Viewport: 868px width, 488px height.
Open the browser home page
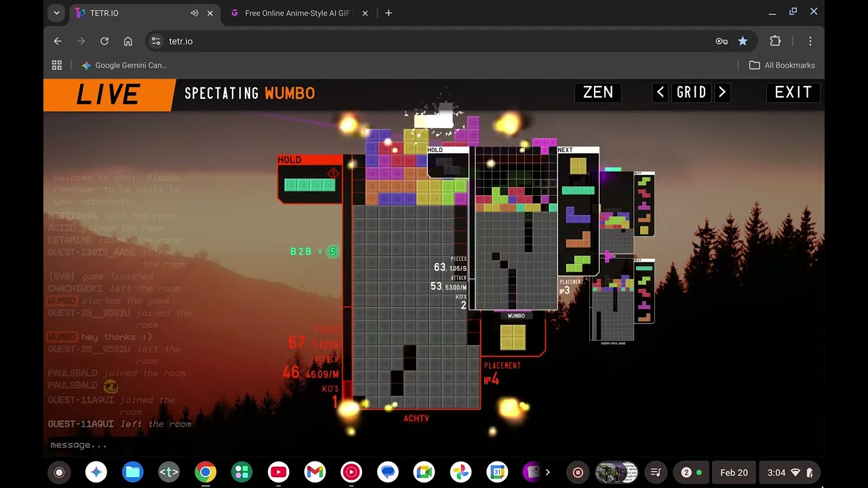(x=127, y=41)
